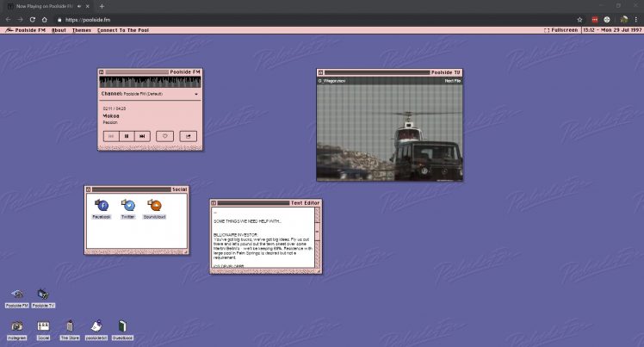Click the share icon in the player
The height and width of the screenshot is (347, 644).
[x=189, y=136]
